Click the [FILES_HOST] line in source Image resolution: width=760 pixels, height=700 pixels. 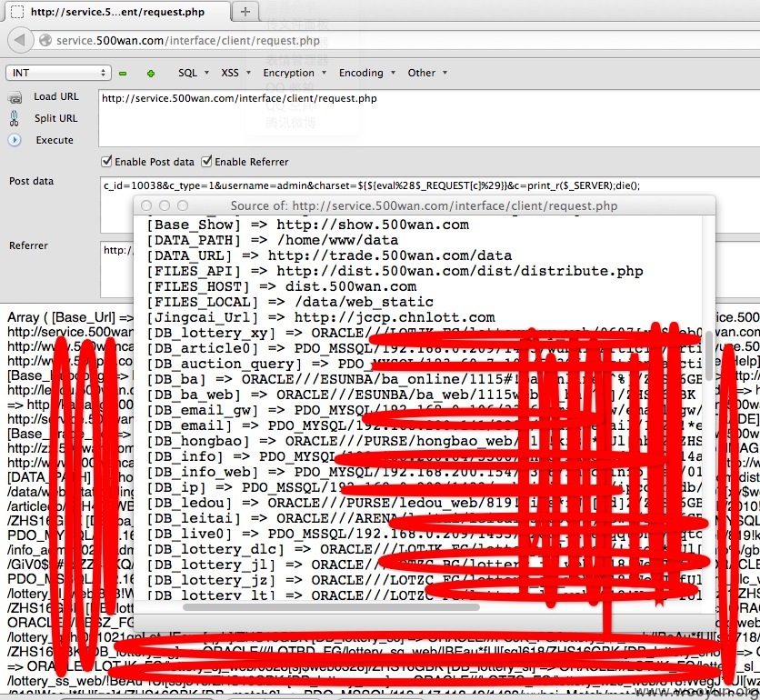click(282, 287)
